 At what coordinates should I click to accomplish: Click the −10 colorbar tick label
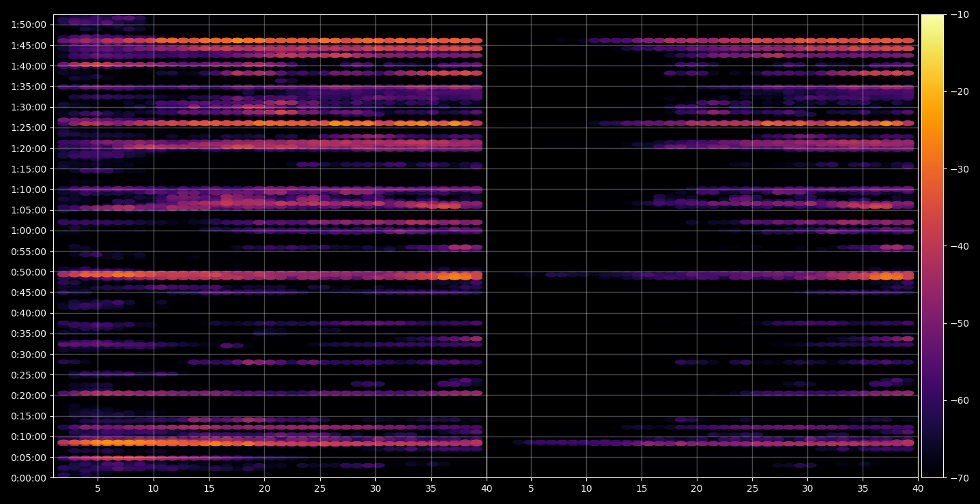click(x=959, y=15)
